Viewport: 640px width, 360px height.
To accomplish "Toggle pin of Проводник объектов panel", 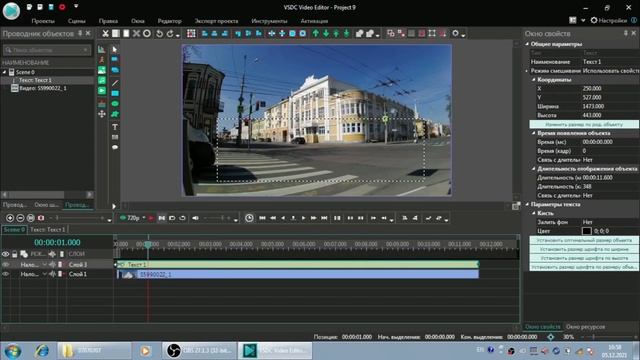I will click(80, 33).
